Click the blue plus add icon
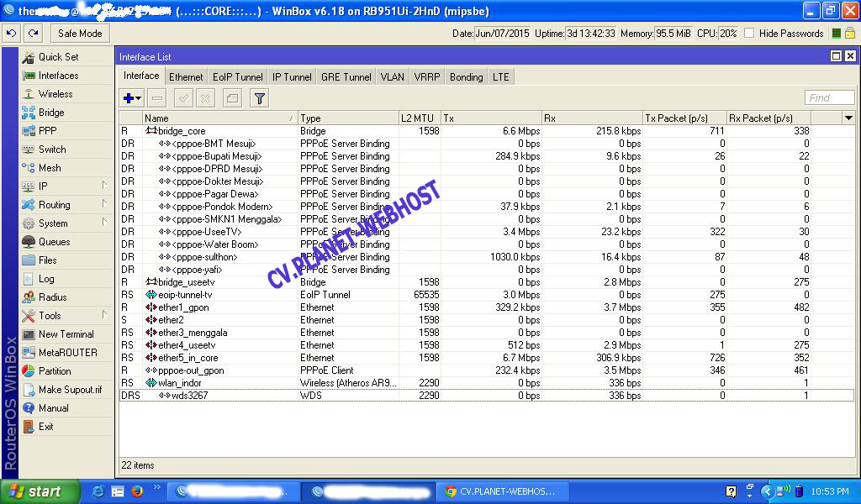861x504 pixels. click(x=129, y=98)
